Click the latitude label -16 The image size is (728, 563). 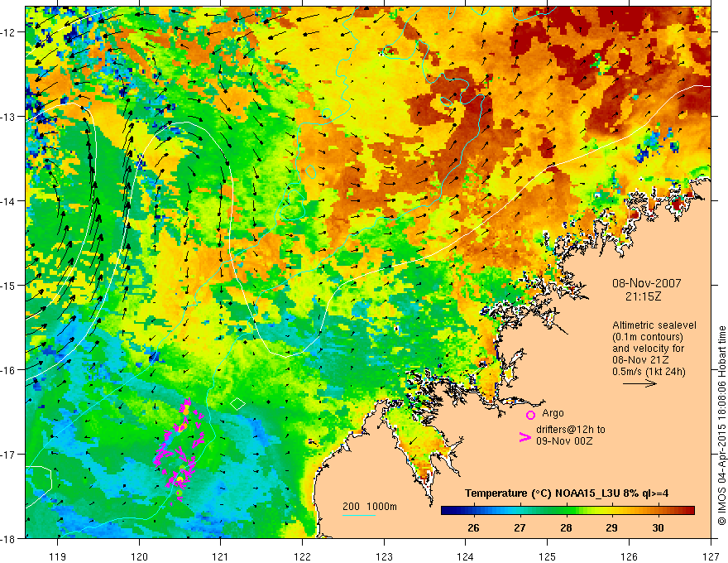(x=9, y=370)
